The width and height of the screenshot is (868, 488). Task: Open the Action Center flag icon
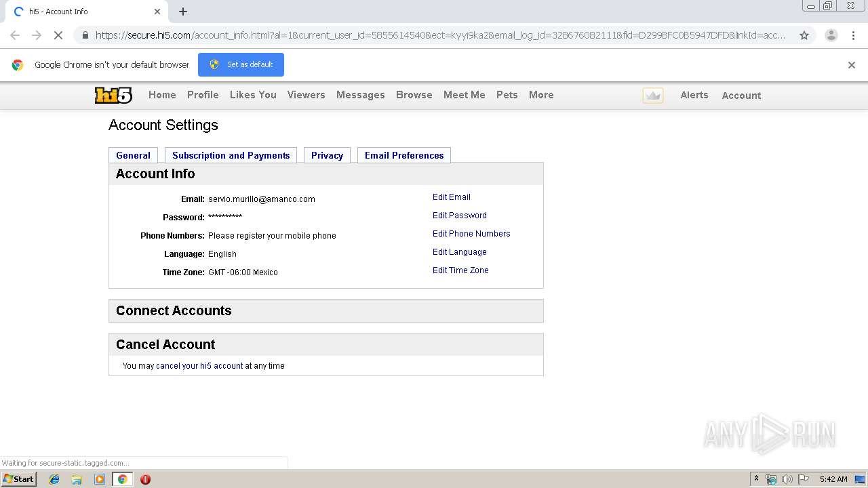(804, 479)
